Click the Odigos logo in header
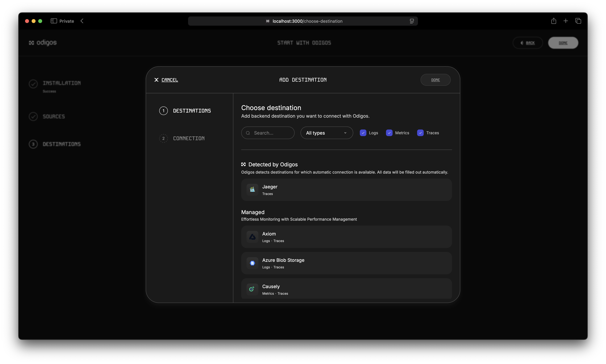This screenshot has width=606, height=364. pyautogui.click(x=43, y=43)
